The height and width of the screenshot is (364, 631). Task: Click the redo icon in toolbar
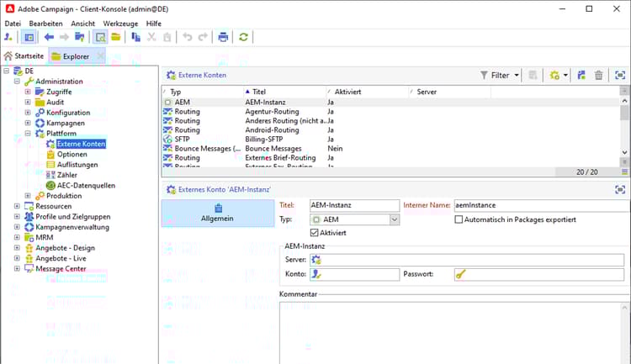[203, 37]
